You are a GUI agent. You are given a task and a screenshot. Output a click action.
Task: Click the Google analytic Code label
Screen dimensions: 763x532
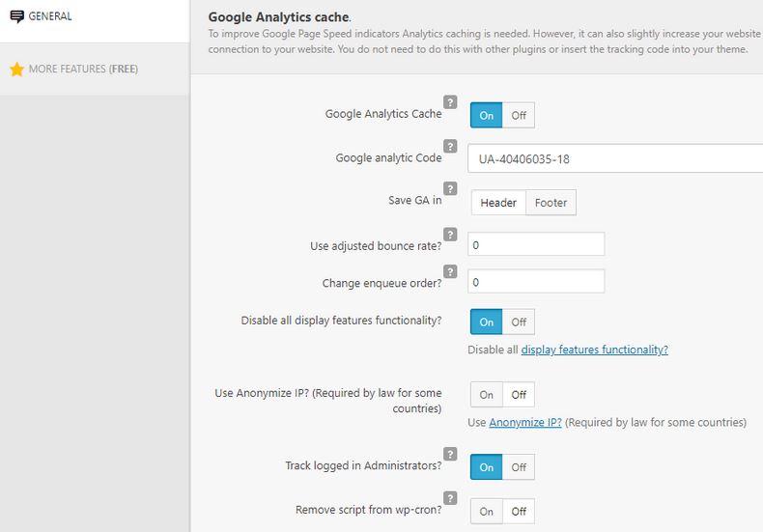pos(389,157)
